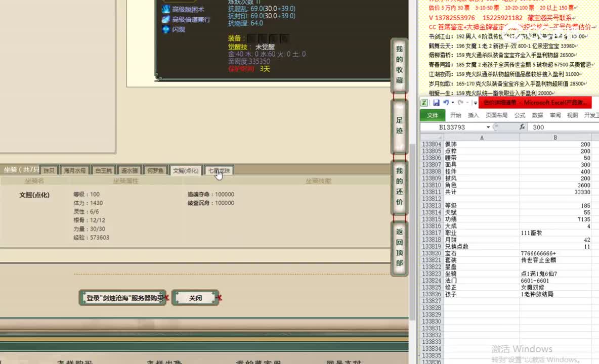The height and width of the screenshot is (364, 599).
Task: Select the last mount tab under cursor
Action: pyautogui.click(x=219, y=170)
